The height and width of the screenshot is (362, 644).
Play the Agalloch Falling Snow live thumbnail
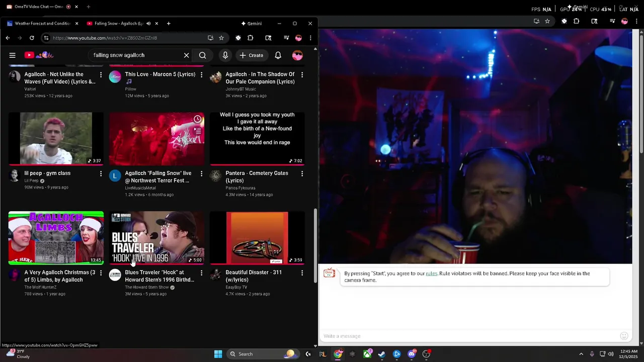[x=156, y=138]
